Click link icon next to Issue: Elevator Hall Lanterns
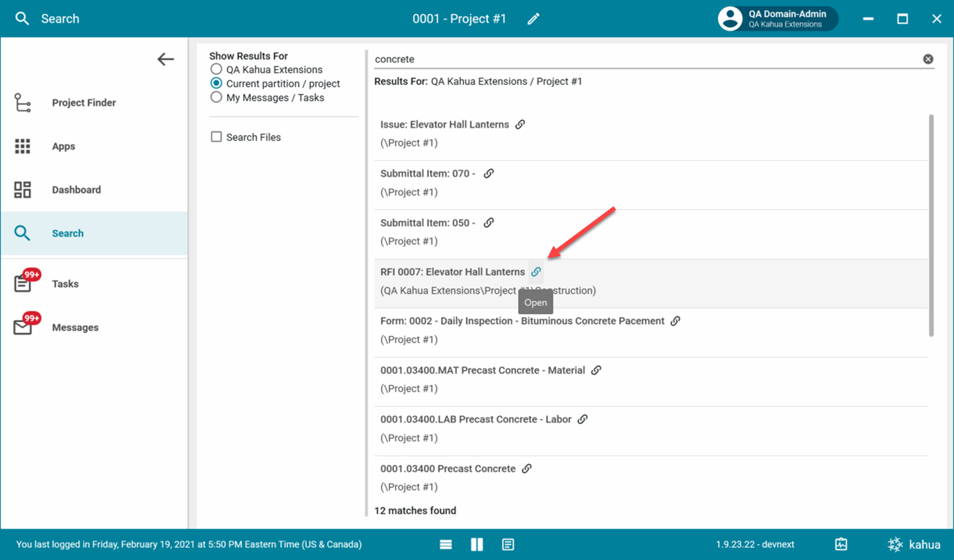The image size is (954, 560). point(520,124)
